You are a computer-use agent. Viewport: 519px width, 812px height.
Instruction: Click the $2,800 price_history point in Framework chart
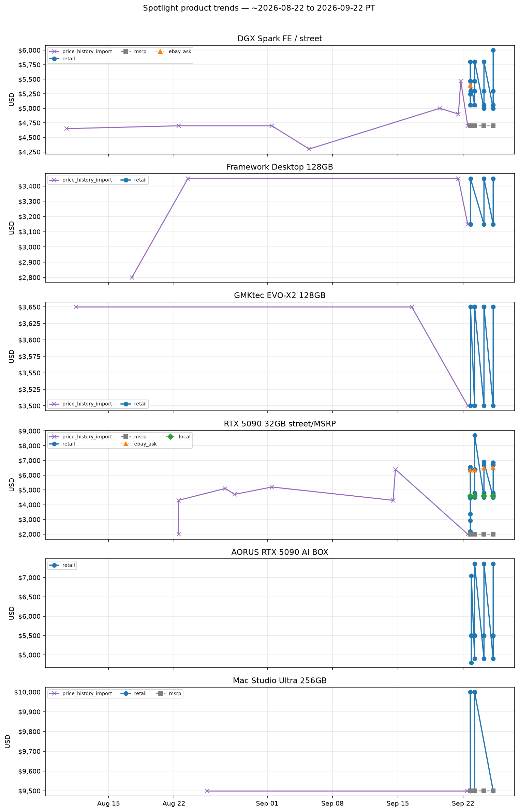click(132, 277)
